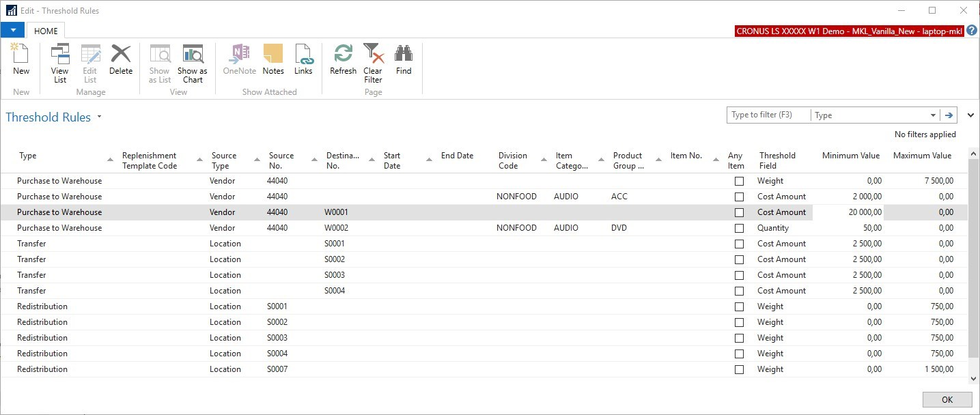The image size is (980, 415).
Task: Toggle Any Item checkbox for the Quantity row
Action: coord(739,229)
